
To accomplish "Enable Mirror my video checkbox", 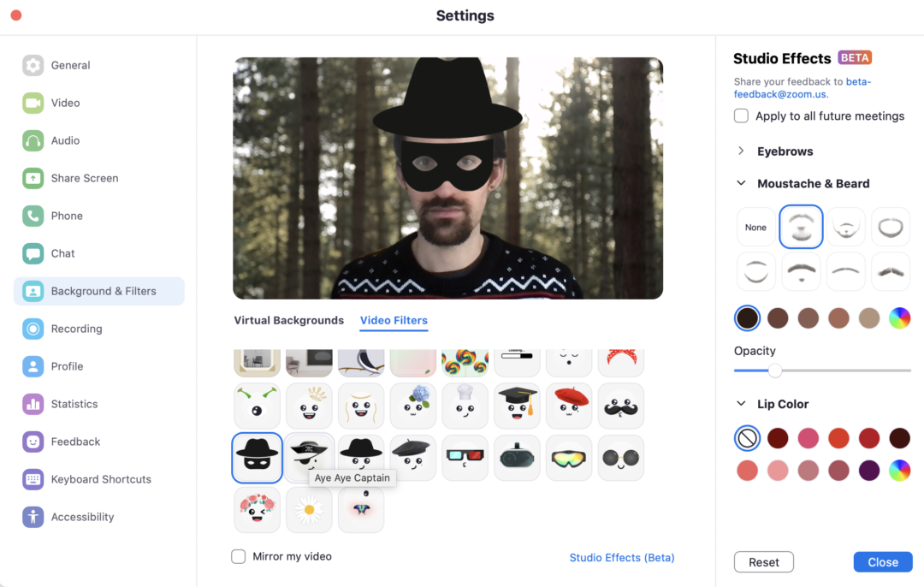I will click(x=239, y=557).
